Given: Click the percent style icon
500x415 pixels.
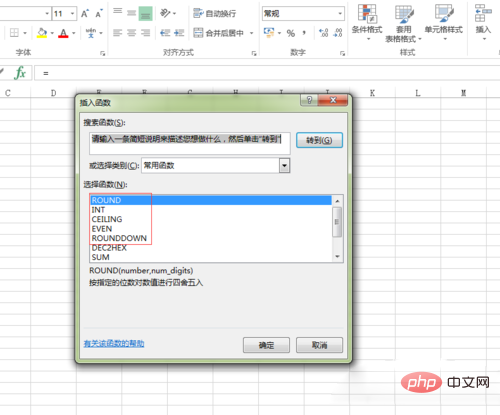Looking at the screenshot, I should (291, 33).
